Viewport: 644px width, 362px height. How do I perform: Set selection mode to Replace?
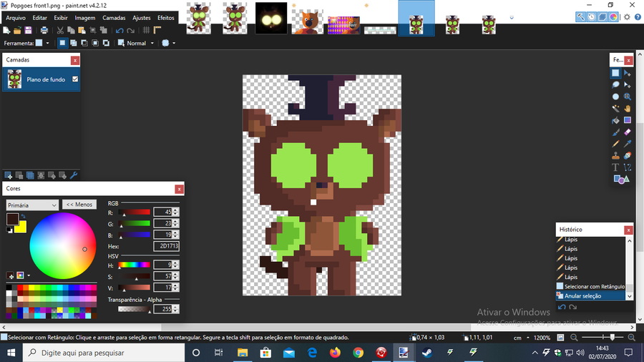click(x=62, y=43)
